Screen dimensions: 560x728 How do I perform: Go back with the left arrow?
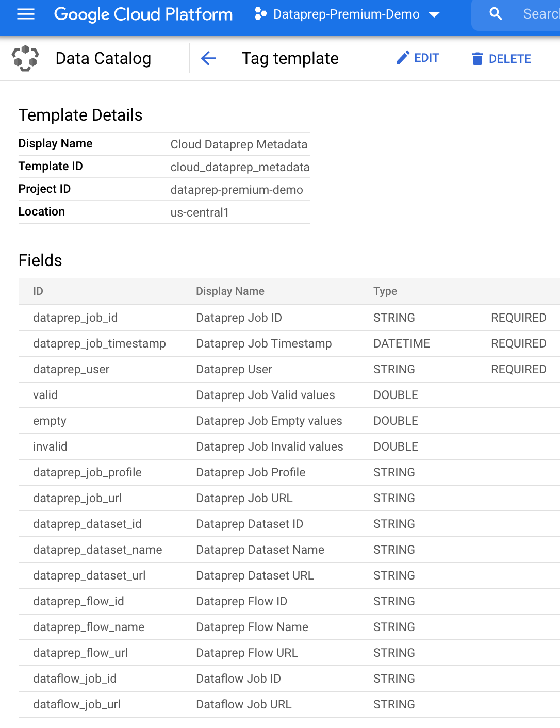pos(208,58)
